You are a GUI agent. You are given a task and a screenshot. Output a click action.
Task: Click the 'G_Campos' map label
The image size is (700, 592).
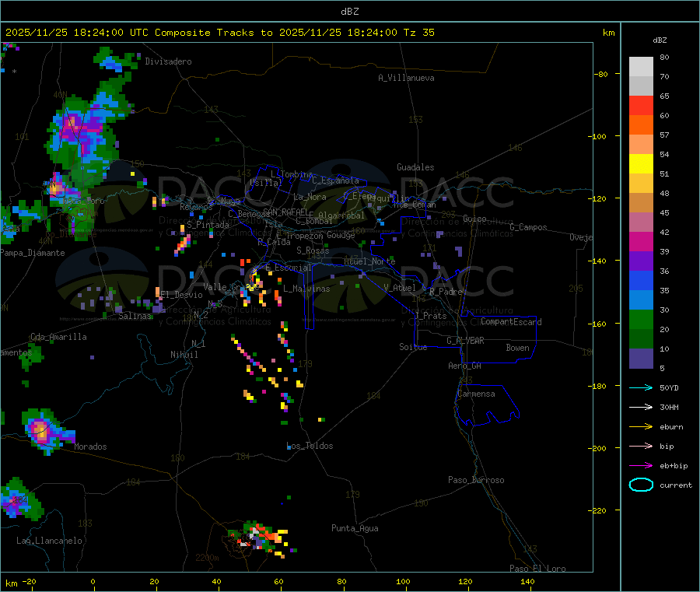(528, 227)
